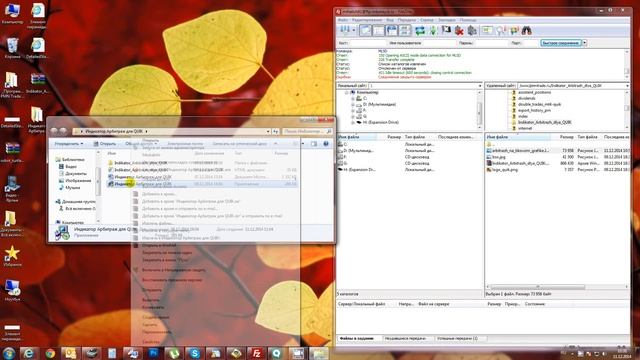This screenshot has width=640, height=360.
Task: Open the Site Manager dropdown arrow
Action: click(x=354, y=31)
